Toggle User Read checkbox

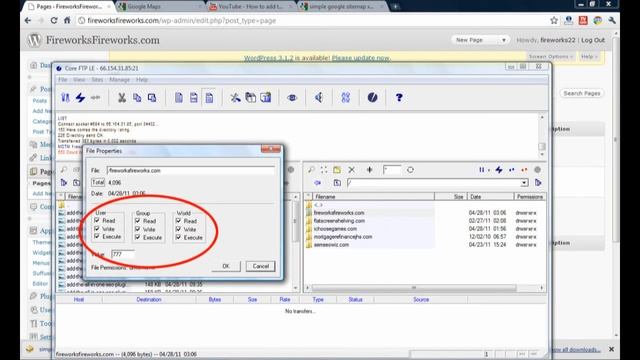click(x=97, y=220)
